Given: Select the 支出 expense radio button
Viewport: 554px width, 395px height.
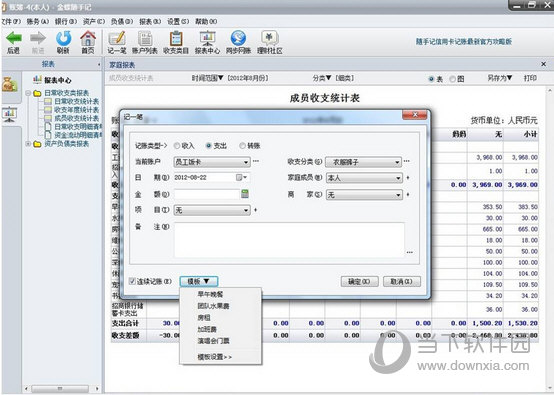Looking at the screenshot, I should (208, 146).
